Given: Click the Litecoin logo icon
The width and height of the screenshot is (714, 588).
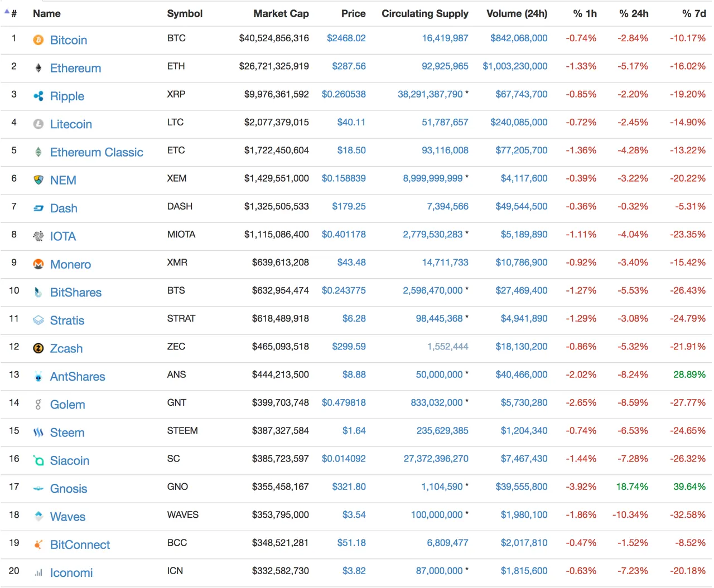Looking at the screenshot, I should pyautogui.click(x=38, y=124).
